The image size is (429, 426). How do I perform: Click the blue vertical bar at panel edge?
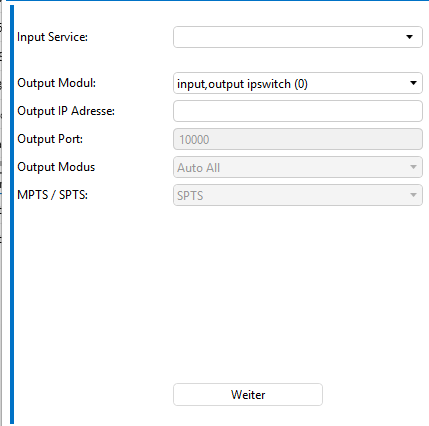(x=12, y=215)
